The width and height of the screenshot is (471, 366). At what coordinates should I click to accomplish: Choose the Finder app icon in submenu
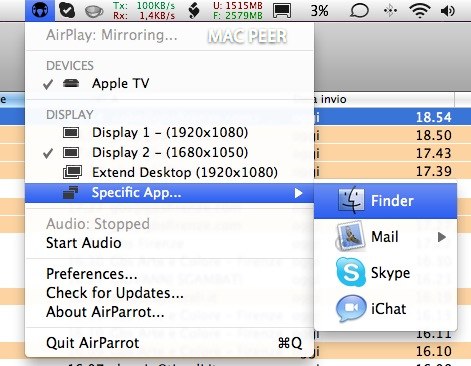pos(351,200)
